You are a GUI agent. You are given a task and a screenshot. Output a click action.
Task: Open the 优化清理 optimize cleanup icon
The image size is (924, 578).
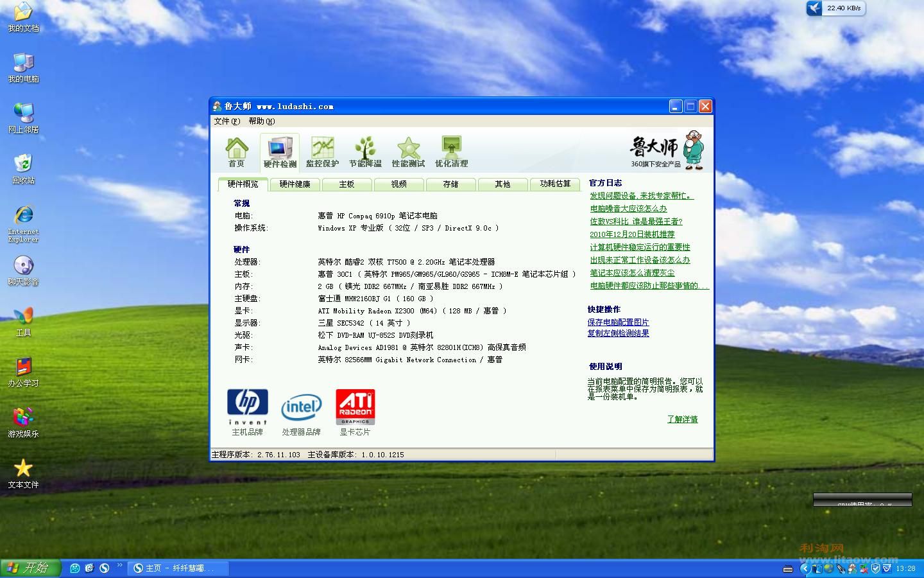[x=451, y=152]
